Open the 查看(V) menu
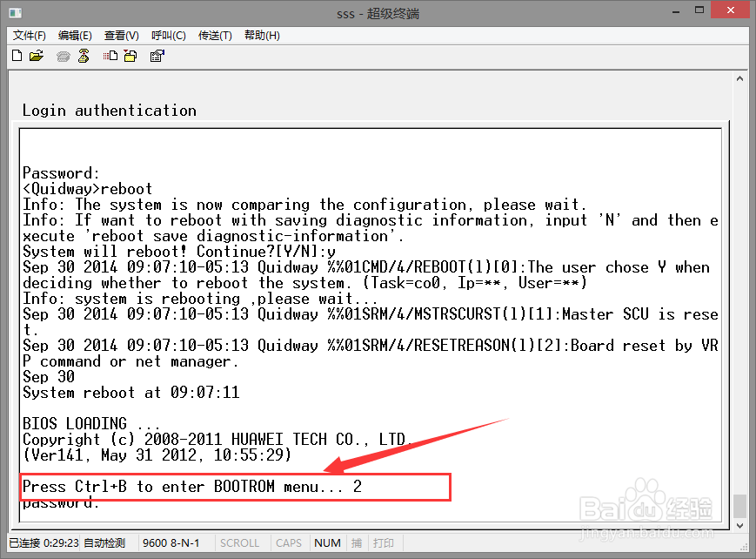Image resolution: width=756 pixels, height=559 pixels. coord(122,36)
